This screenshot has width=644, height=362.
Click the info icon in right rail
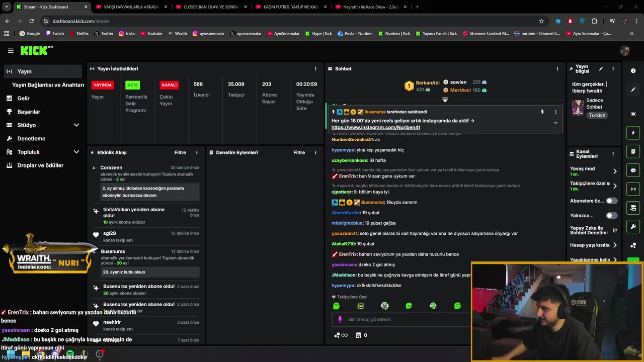coord(633,71)
